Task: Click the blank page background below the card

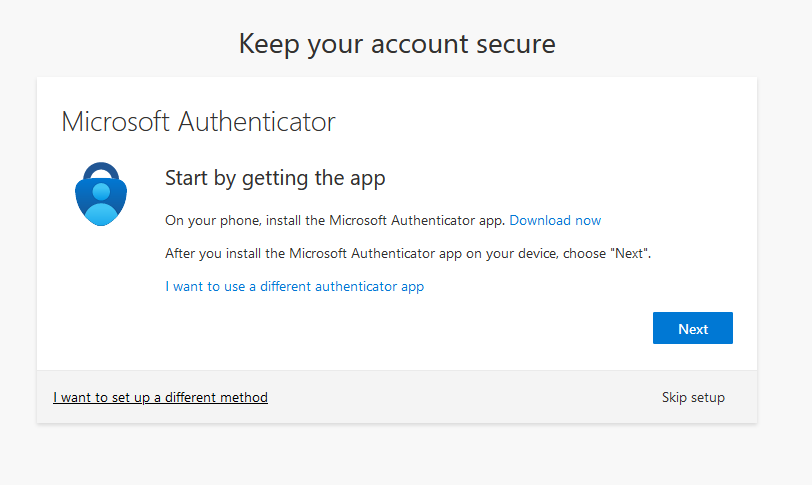Action: [x=400, y=455]
